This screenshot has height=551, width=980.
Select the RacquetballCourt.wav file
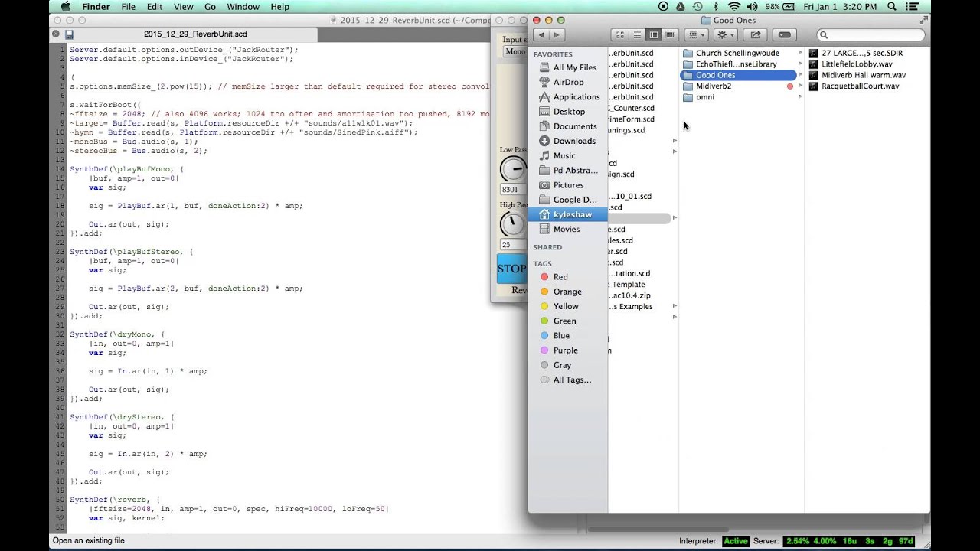860,86
